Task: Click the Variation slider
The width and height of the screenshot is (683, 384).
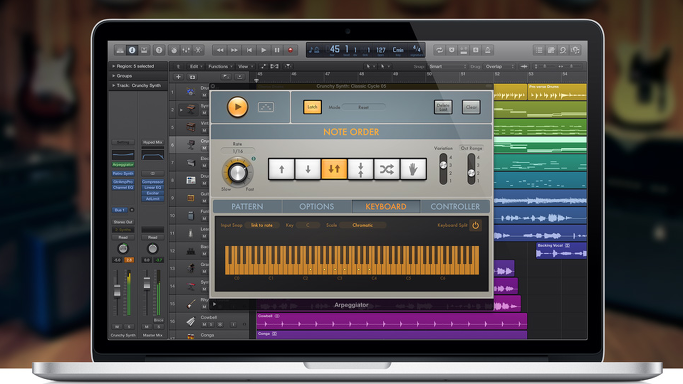Action: [443, 168]
